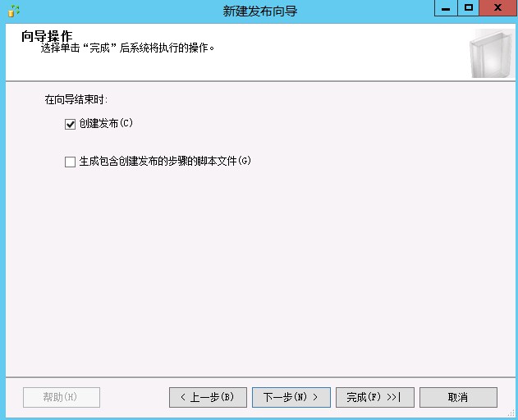
Task: Click the greyed-out 帮助(H) button
Action: [x=61, y=397]
